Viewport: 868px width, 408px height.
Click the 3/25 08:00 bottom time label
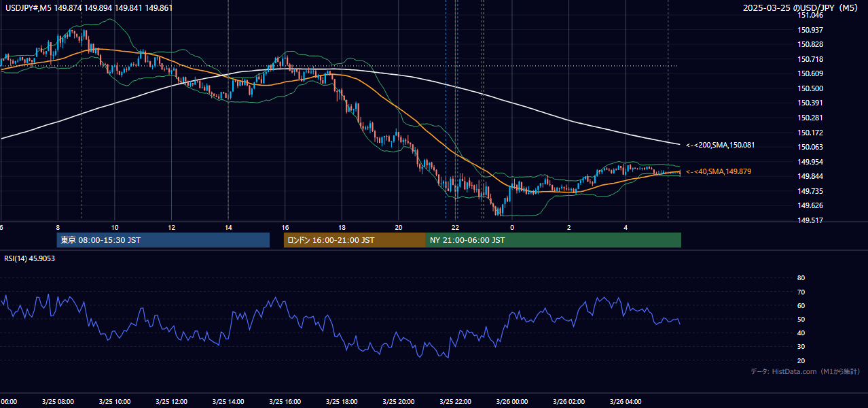pyautogui.click(x=57, y=402)
